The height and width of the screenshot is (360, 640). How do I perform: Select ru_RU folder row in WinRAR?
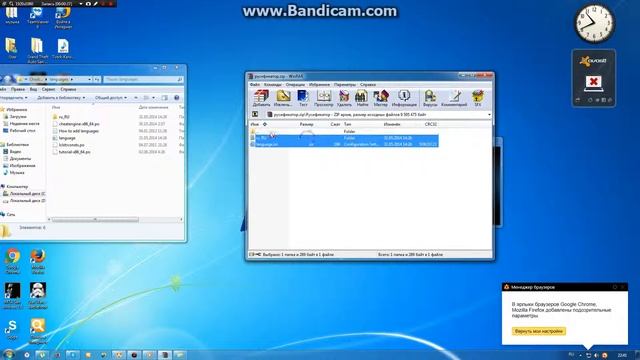click(345, 138)
